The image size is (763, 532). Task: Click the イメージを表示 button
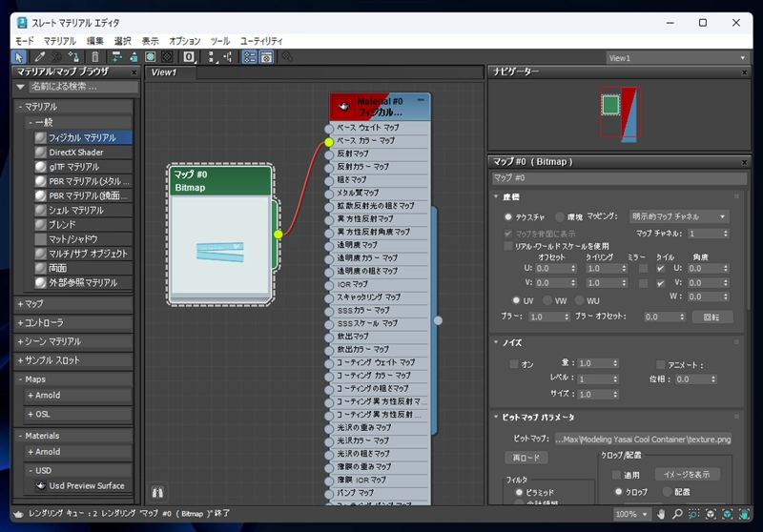point(687,474)
